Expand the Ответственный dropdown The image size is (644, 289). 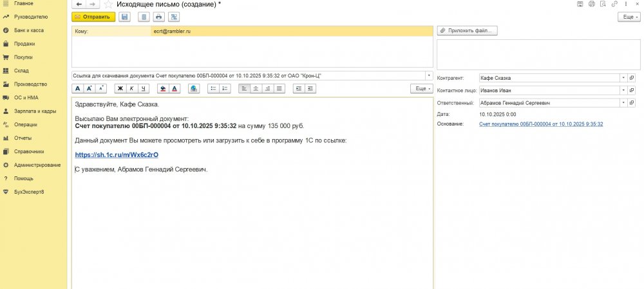pyautogui.click(x=623, y=102)
